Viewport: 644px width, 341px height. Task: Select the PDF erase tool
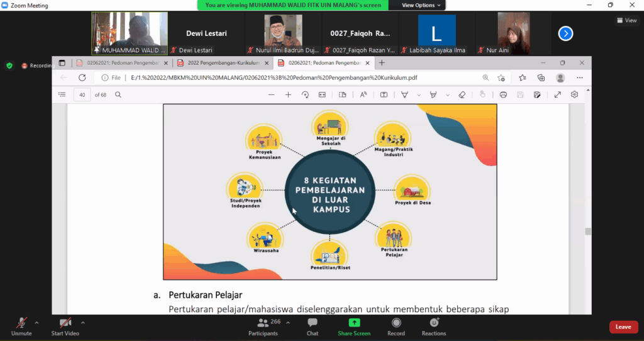point(462,94)
